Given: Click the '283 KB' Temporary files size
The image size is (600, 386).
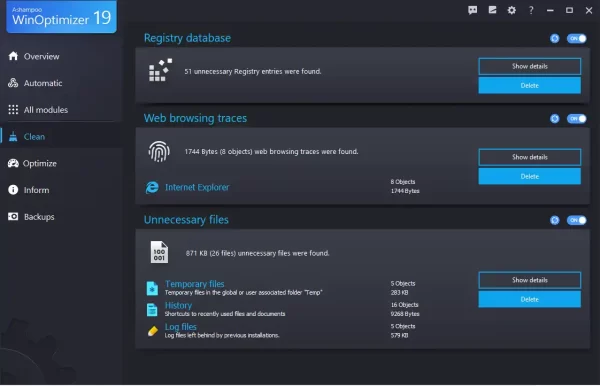Looking at the screenshot, I should [399, 293].
